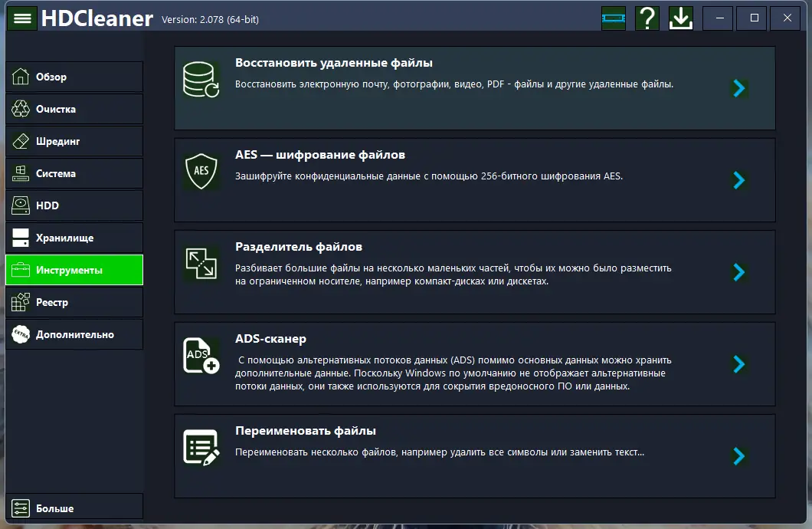
Task: Go to the Шрединг section
Action: point(74,141)
